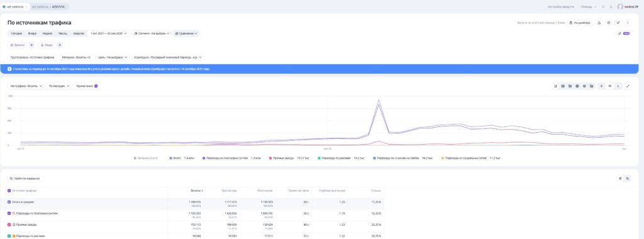Select the Люди chip
This screenshot has width=644, height=239.
click(47, 45)
